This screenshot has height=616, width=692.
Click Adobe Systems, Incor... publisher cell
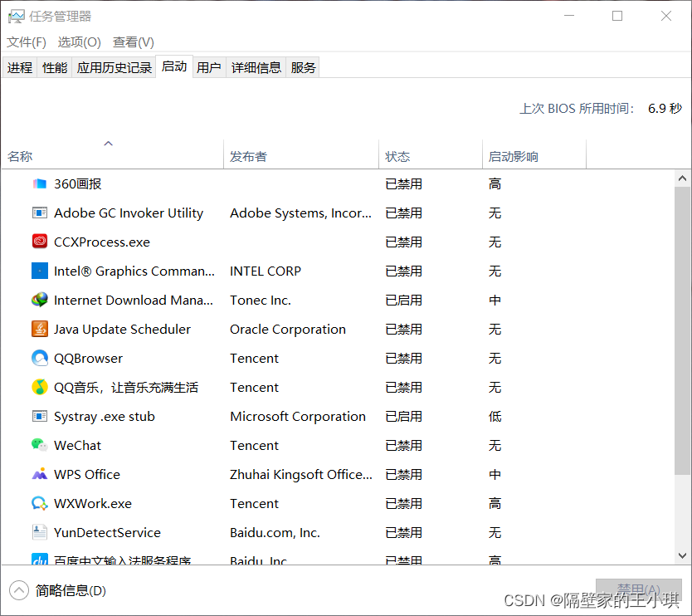point(300,213)
